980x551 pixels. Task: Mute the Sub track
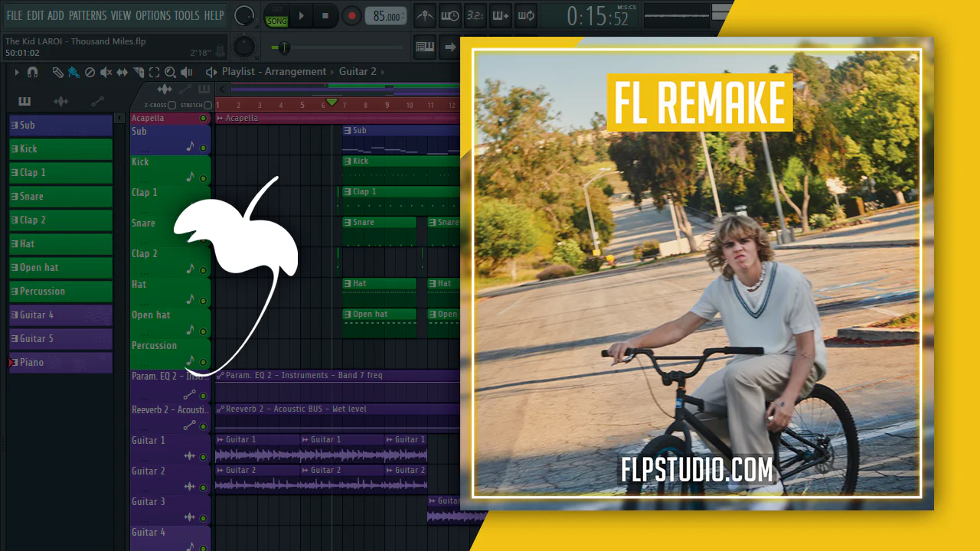(x=203, y=148)
